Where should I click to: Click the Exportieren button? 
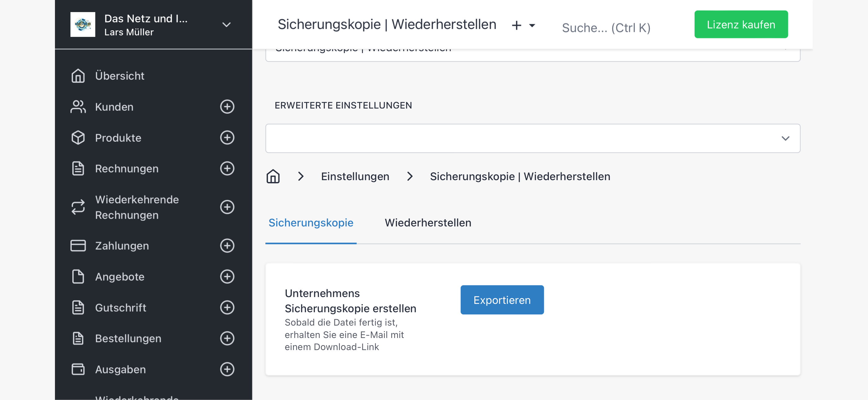[502, 300]
